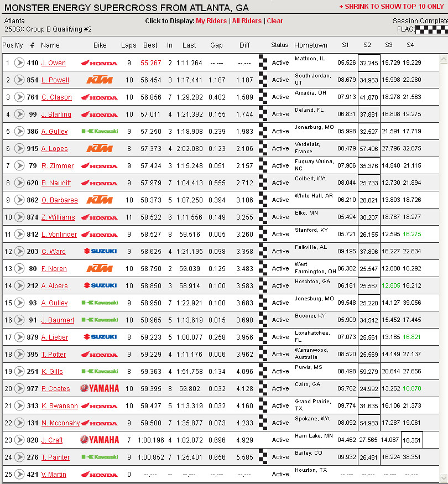Open K. Gills rider link
Viewport: 448px width, 484px height.
(x=52, y=371)
